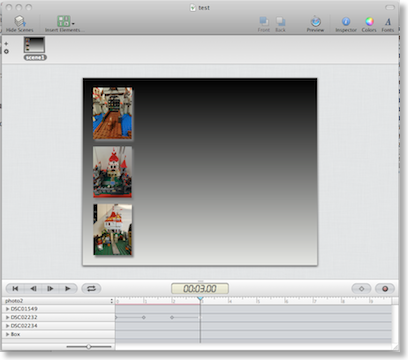Expand the Box timeline row
The image size is (408, 360).
coord(7,334)
